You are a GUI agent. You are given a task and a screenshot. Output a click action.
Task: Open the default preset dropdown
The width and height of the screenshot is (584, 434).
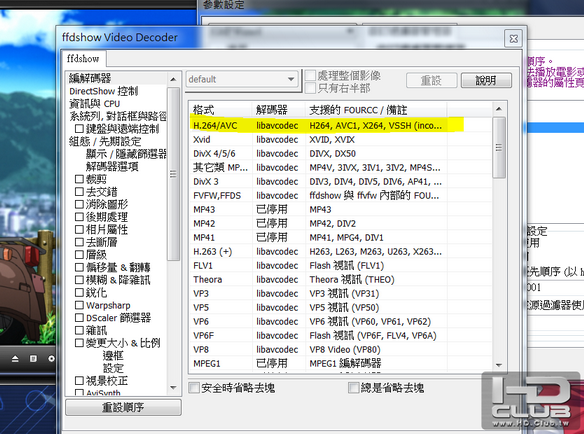242,79
